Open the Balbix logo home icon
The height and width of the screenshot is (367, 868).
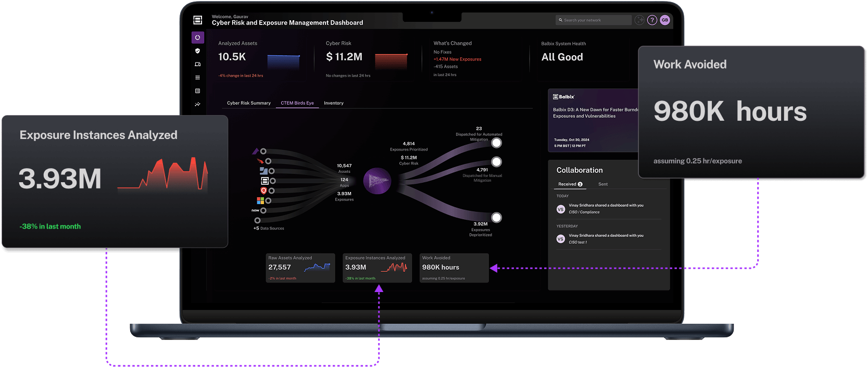coord(197,20)
